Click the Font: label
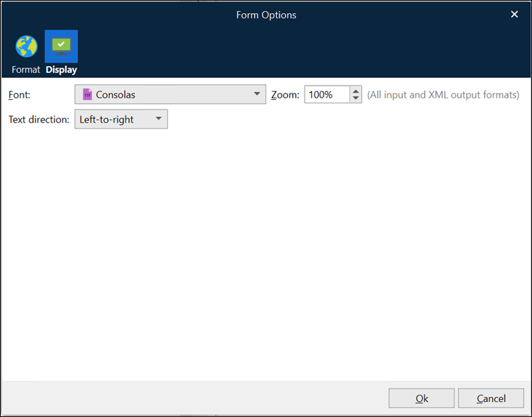The height and width of the screenshot is (417, 532). click(x=19, y=95)
